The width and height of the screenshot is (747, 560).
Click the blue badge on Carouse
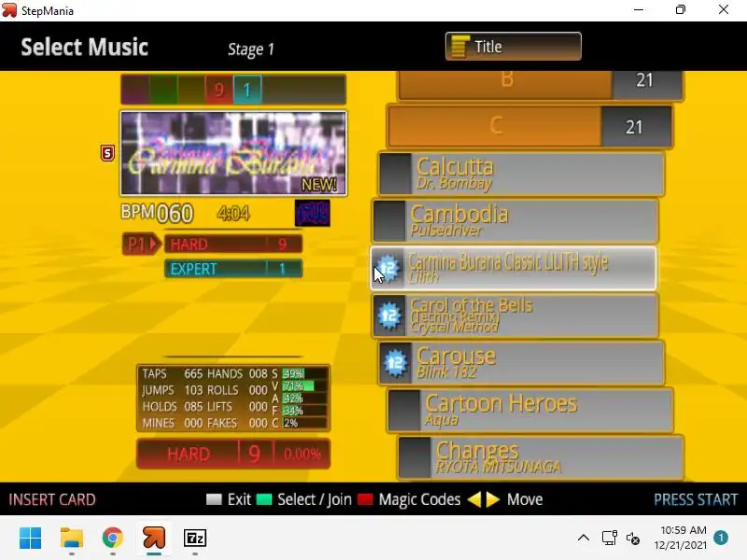(x=395, y=363)
